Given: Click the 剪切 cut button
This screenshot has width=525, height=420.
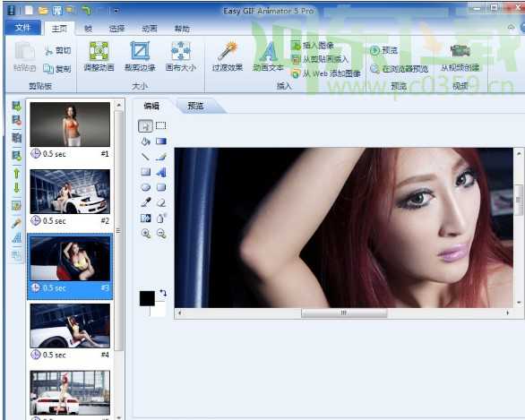Looking at the screenshot, I should (x=57, y=50).
